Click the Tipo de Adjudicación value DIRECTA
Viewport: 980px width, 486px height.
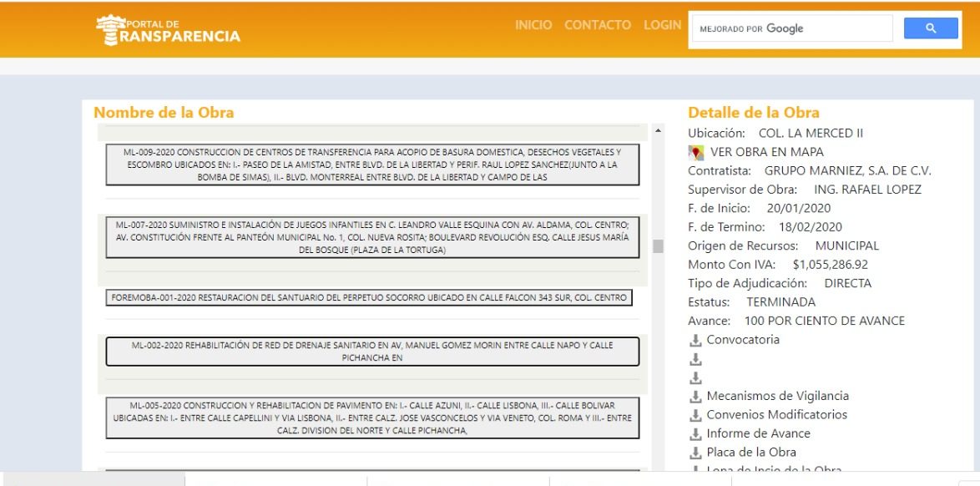point(847,283)
